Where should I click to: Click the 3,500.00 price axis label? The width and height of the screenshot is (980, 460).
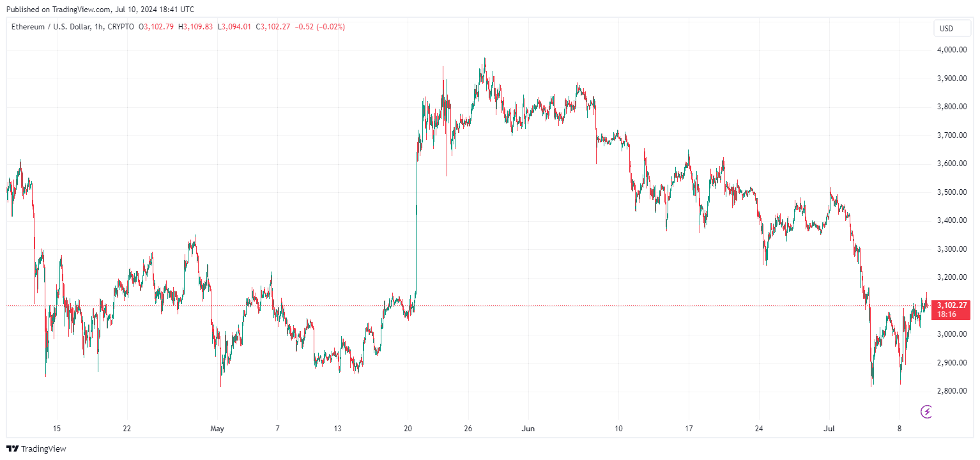[x=951, y=192]
